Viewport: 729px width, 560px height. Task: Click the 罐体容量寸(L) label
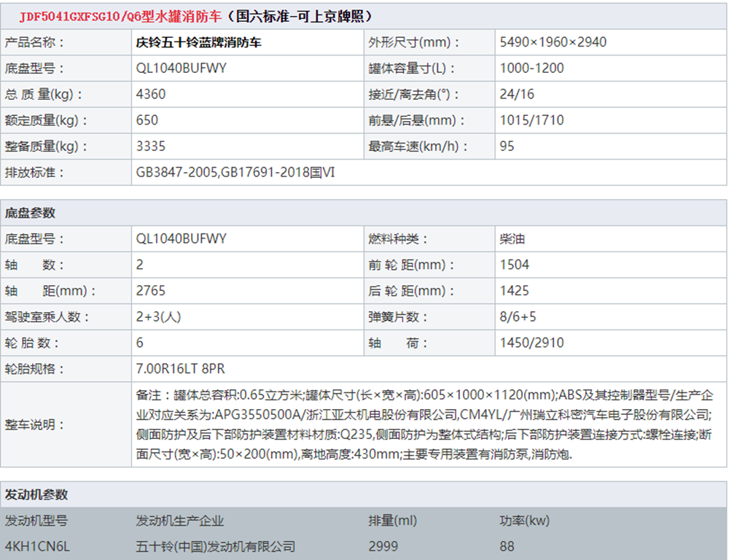pyautogui.click(x=411, y=69)
